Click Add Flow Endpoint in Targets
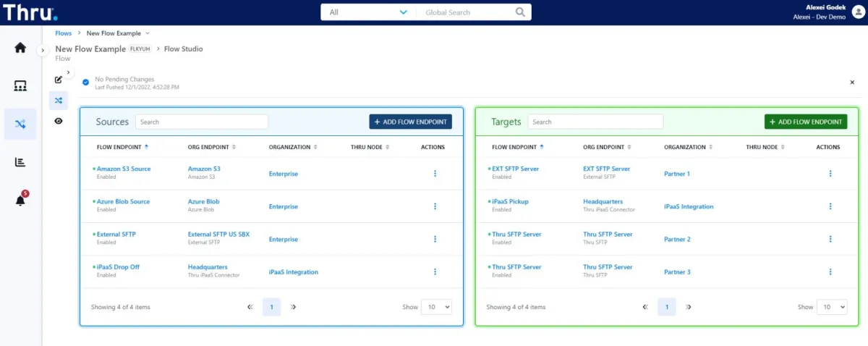This screenshot has height=346, width=868. (806, 122)
